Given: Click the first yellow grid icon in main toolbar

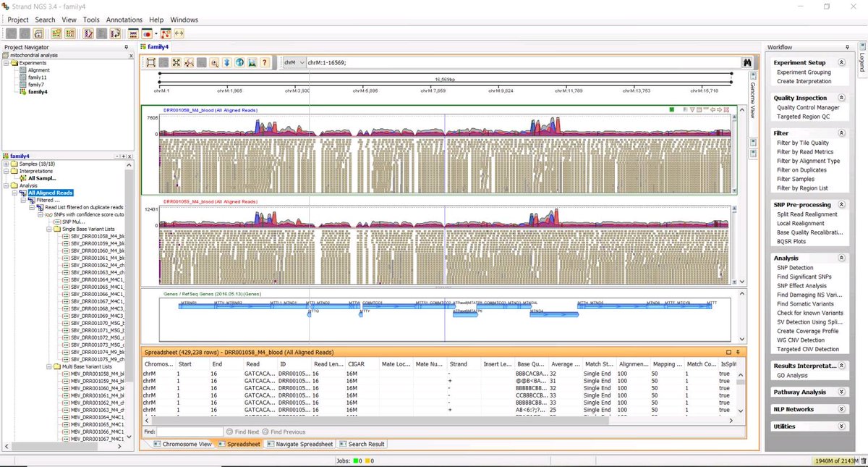Looking at the screenshot, I should point(58,33).
